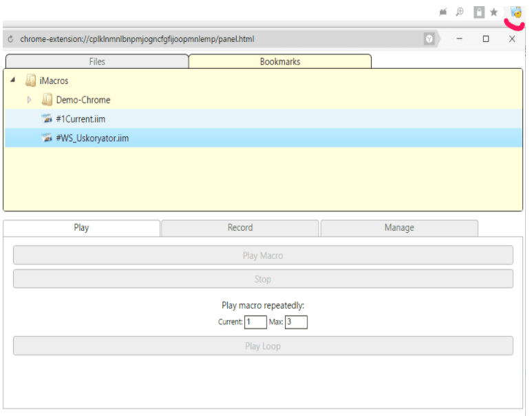Click the Play Loop button

point(263,346)
